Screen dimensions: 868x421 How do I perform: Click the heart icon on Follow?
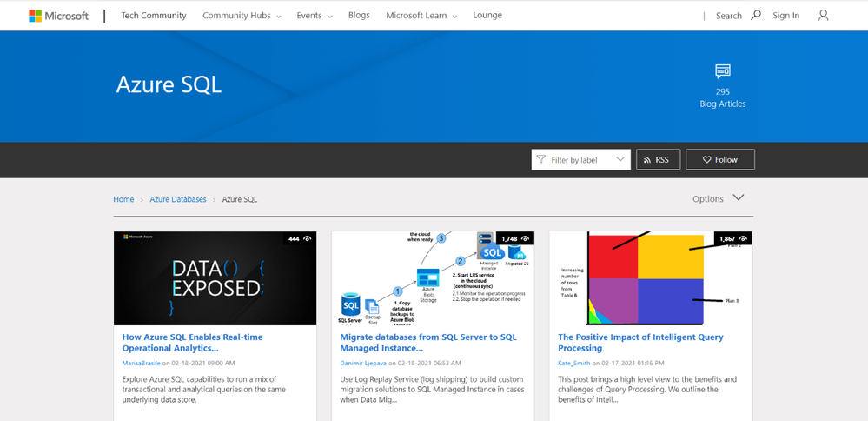tap(707, 159)
